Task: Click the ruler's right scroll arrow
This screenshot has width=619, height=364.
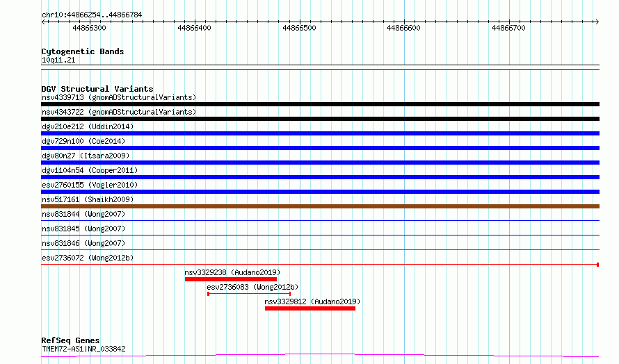Action: [597, 22]
